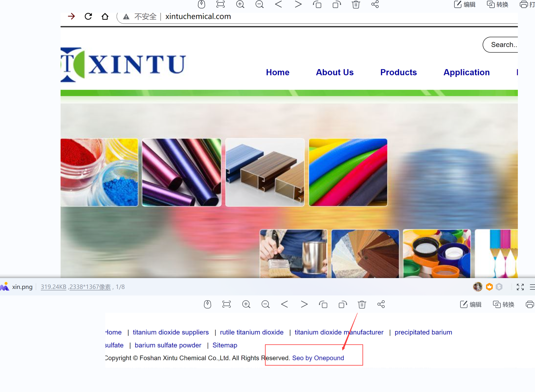
Task: Follow the titanium dioxide suppliers link
Action: (171, 332)
